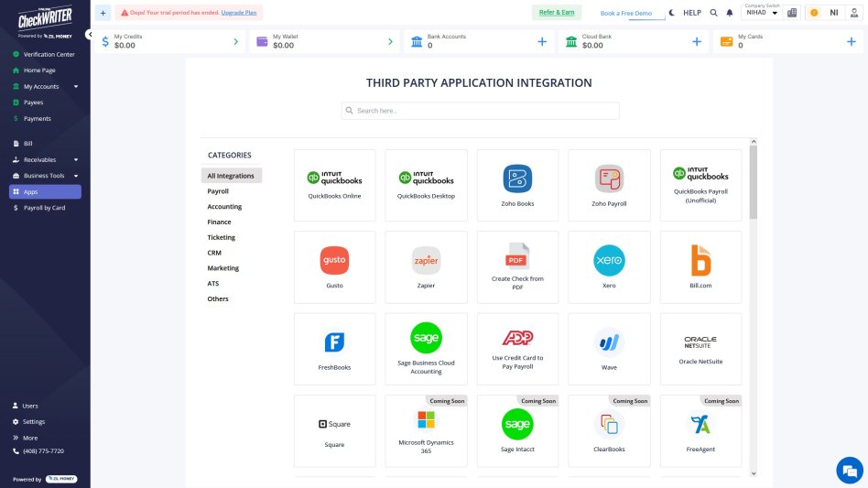Open the top bar search icon
This screenshot has width=868, height=488.
[x=713, y=13]
